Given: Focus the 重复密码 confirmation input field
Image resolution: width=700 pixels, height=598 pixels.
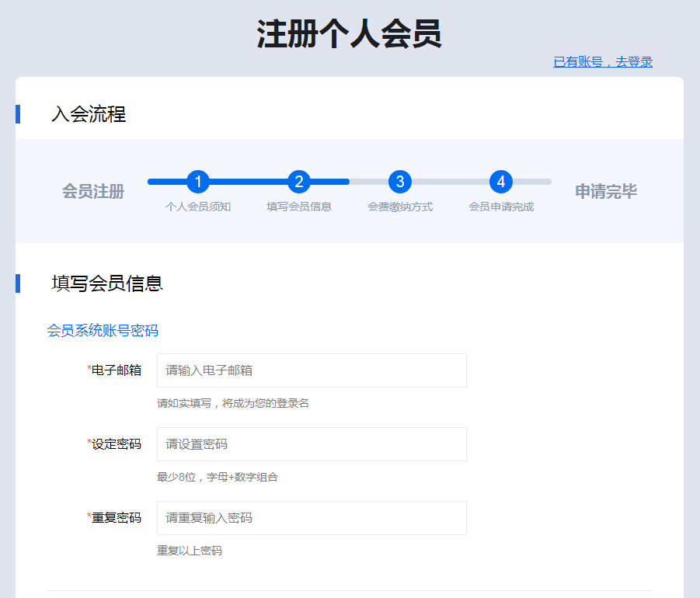Looking at the screenshot, I should [311, 517].
